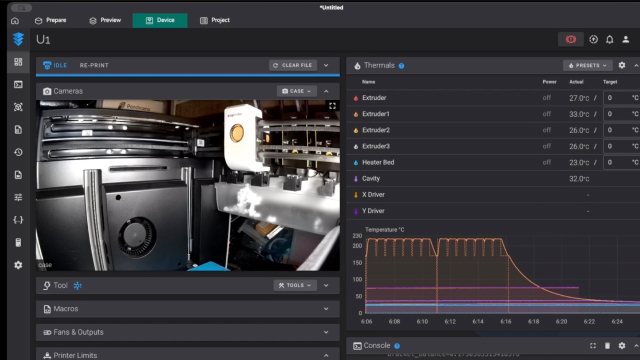Screen dimensions: 640x360
Task: Click the printer name U1
Action: coord(43,40)
